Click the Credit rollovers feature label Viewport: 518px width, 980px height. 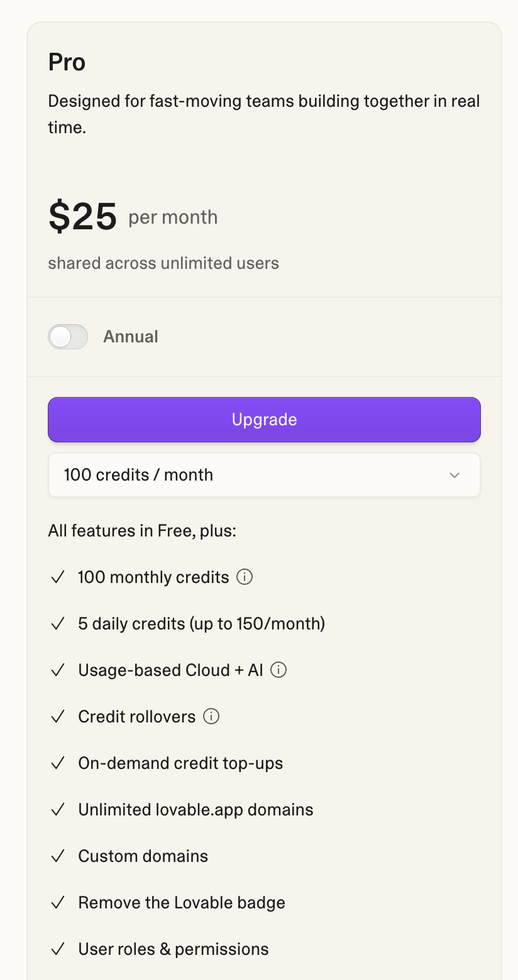137,716
